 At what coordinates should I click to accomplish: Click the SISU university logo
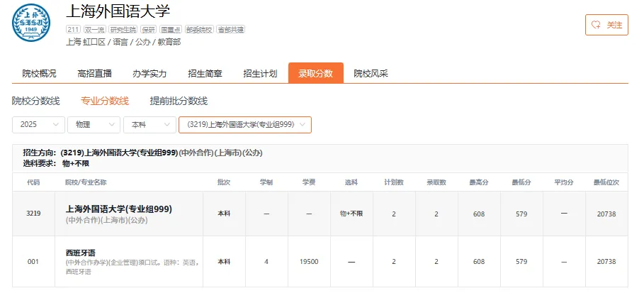[x=31, y=23]
